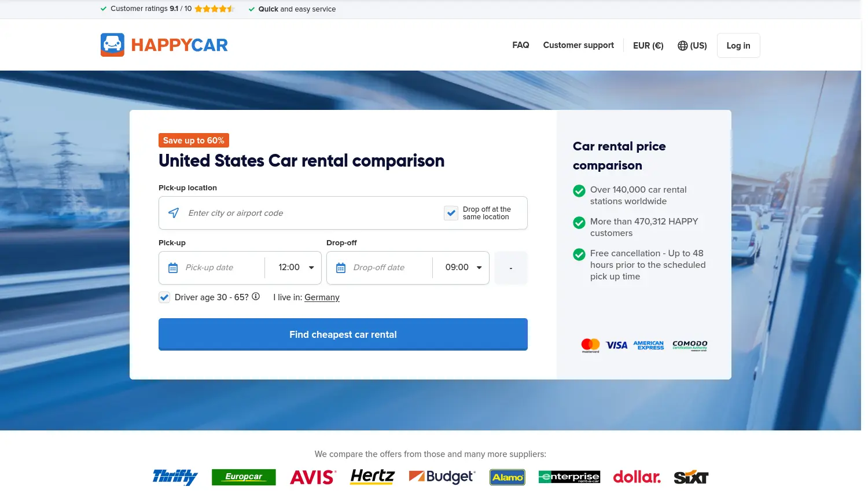This screenshot has height=501, width=868.
Task: Click the city or airport code input field
Action: pos(260,213)
